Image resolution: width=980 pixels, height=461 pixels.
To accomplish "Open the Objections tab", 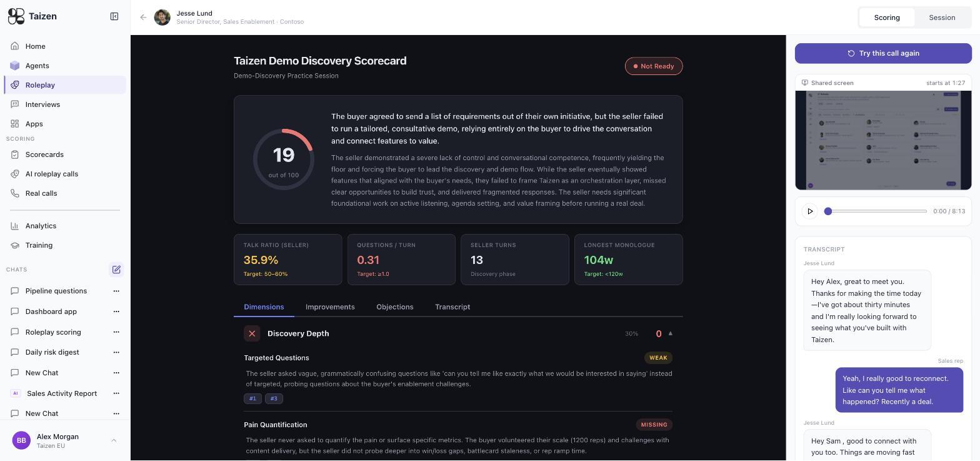I will tap(395, 307).
